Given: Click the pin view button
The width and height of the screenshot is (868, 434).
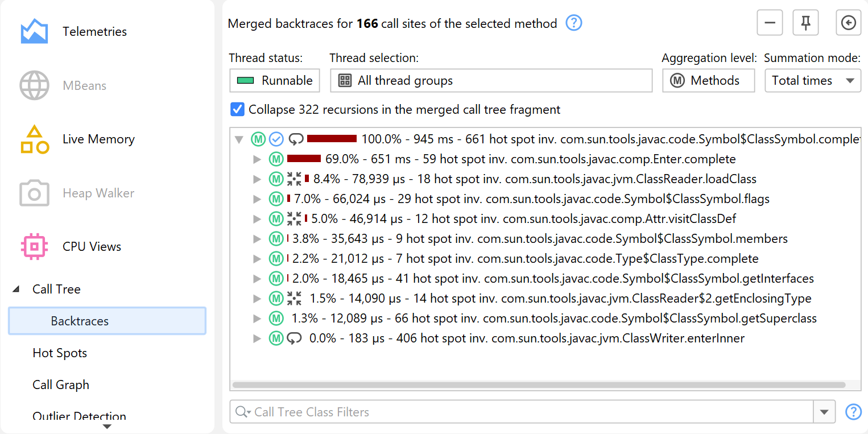Looking at the screenshot, I should 805,23.
